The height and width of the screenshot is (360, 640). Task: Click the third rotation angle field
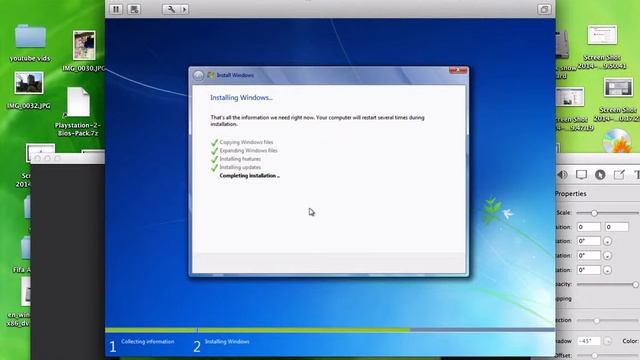coord(589,270)
